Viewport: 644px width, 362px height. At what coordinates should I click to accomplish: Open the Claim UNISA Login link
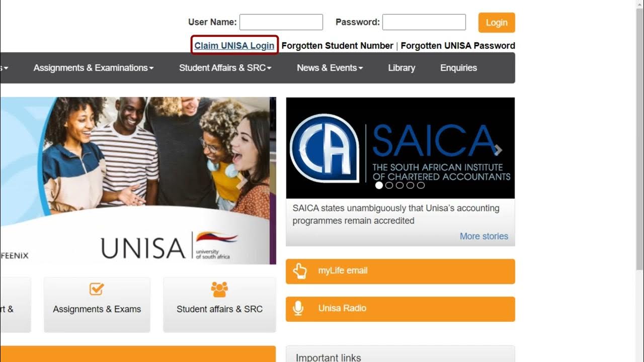coord(234,46)
